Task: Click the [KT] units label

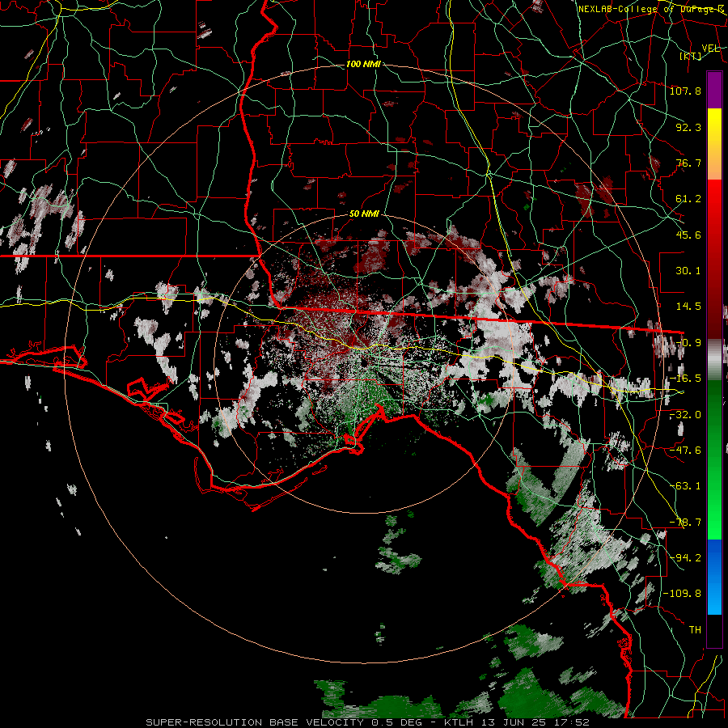Action: click(690, 56)
